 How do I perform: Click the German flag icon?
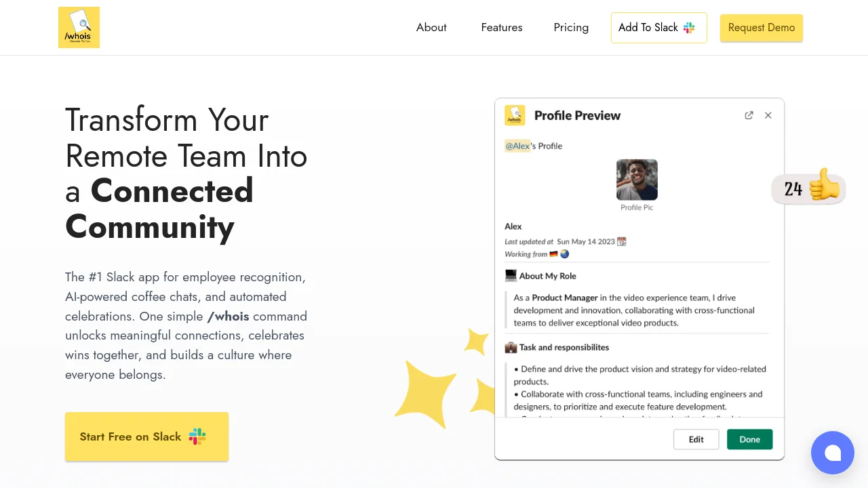click(x=553, y=254)
